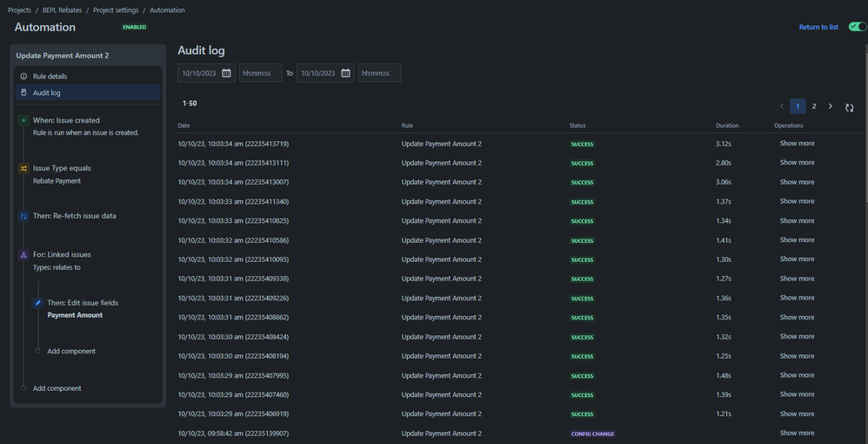Viewport: 868px width, 444px height.
Task: Click the Rebate Payment condition value
Action: 57,181
